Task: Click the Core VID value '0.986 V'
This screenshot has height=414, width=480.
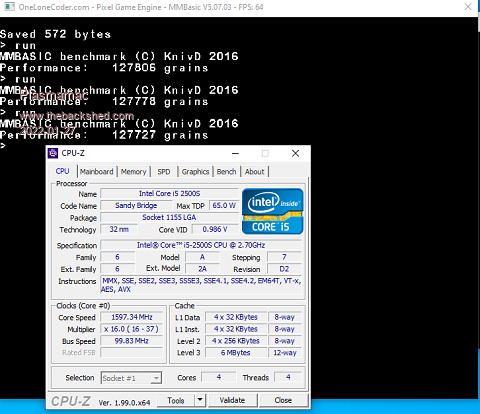Action: (215, 229)
